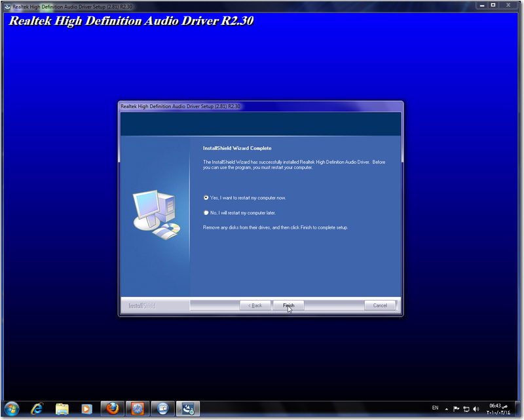Viewport: 524px width, 420px height.
Task: Click the installer icon in the main title bar
Action: (7, 7)
